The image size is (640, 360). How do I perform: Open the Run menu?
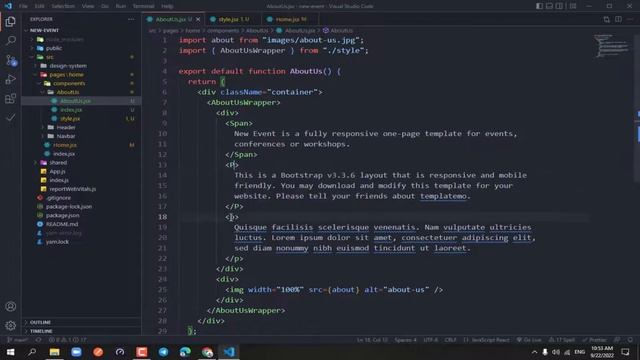(x=120, y=6)
